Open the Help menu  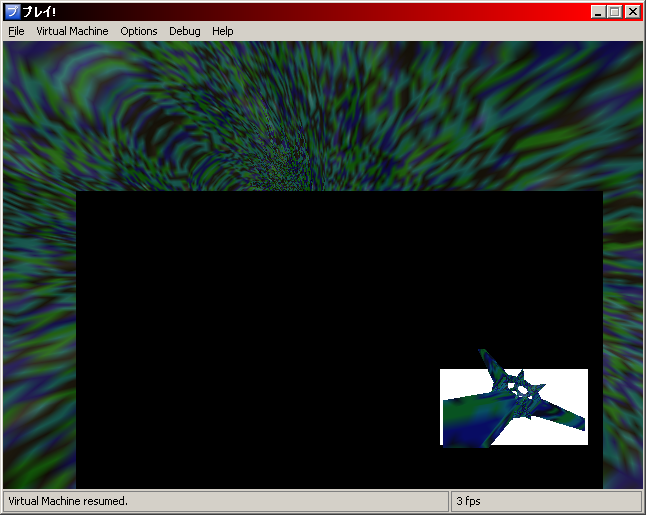(x=222, y=31)
